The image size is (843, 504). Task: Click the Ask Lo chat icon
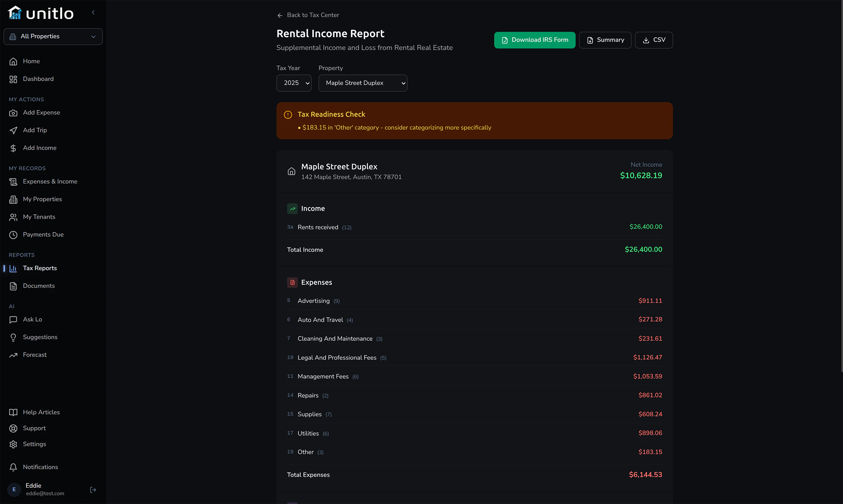click(x=13, y=319)
